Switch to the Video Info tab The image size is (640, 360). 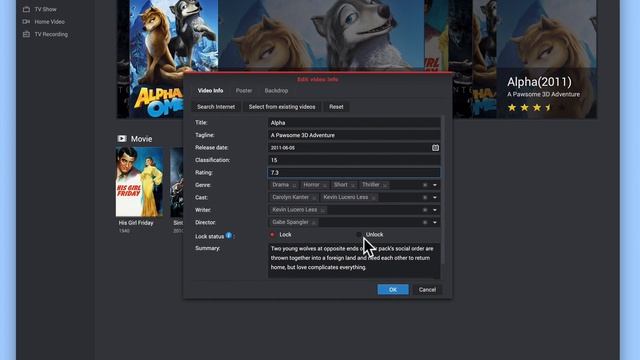pyautogui.click(x=210, y=91)
